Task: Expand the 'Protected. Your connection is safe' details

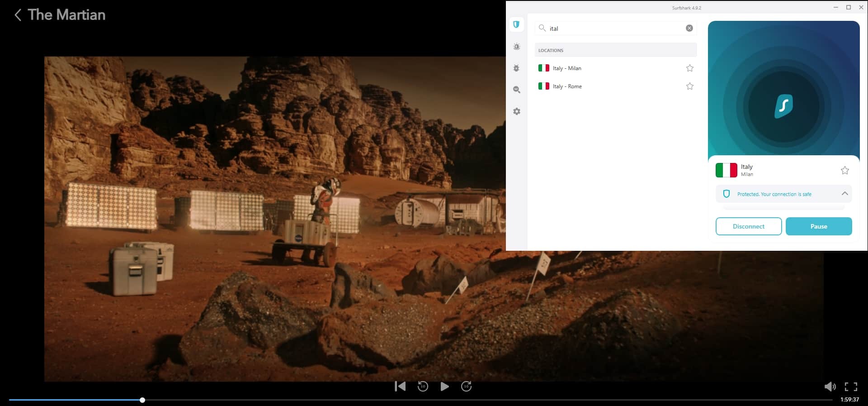Action: tap(844, 194)
